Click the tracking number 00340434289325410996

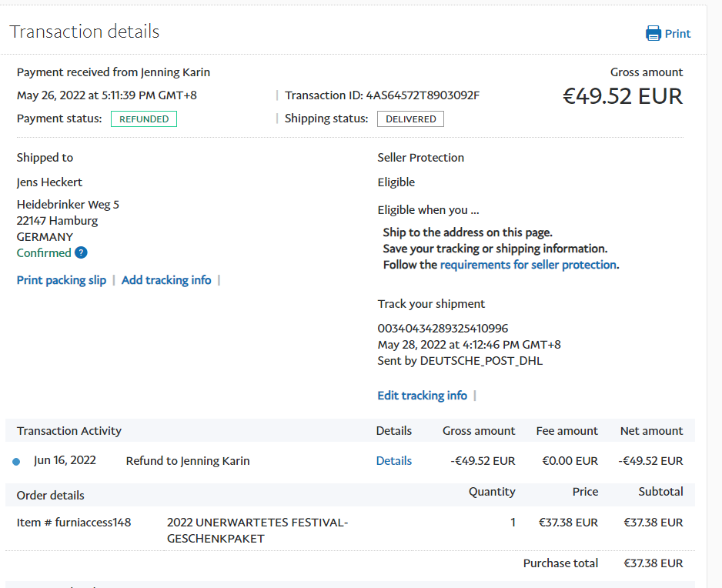coord(443,329)
